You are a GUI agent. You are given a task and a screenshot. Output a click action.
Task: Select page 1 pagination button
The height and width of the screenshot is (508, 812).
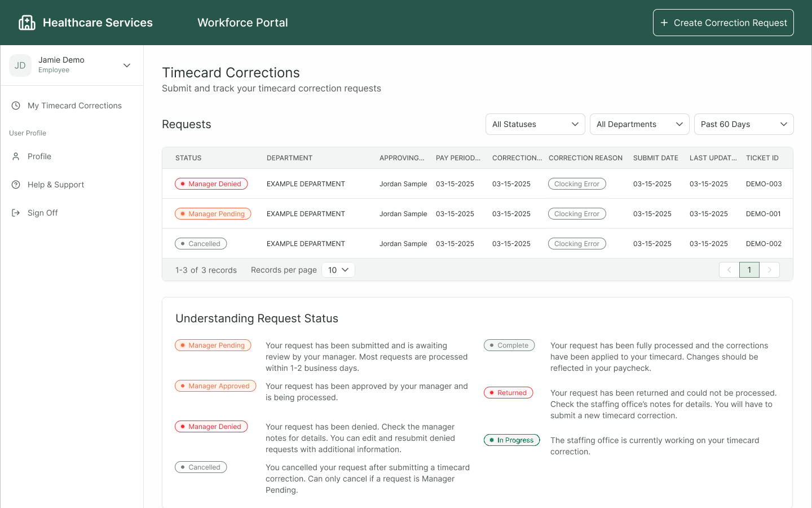749,270
